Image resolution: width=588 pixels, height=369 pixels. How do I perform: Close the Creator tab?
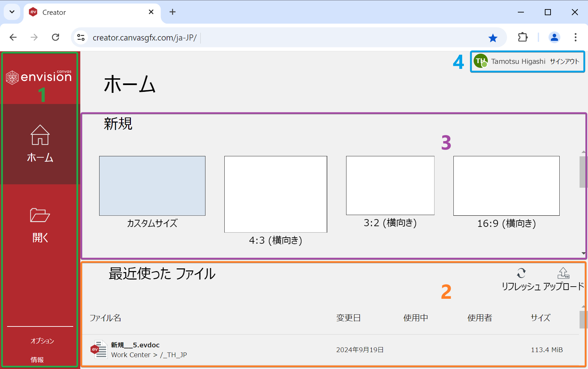click(x=151, y=12)
